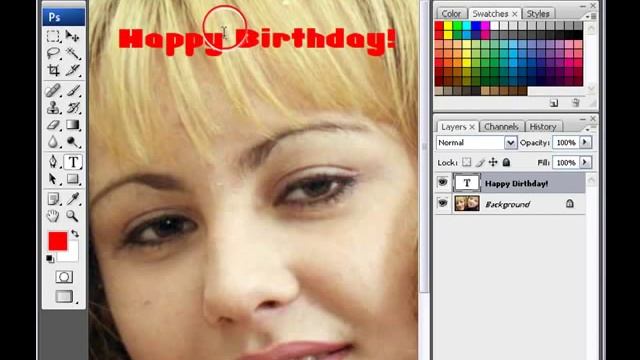Screen dimensions: 640x360
Task: Minimize the Swatches panel group
Action: [582, 6]
